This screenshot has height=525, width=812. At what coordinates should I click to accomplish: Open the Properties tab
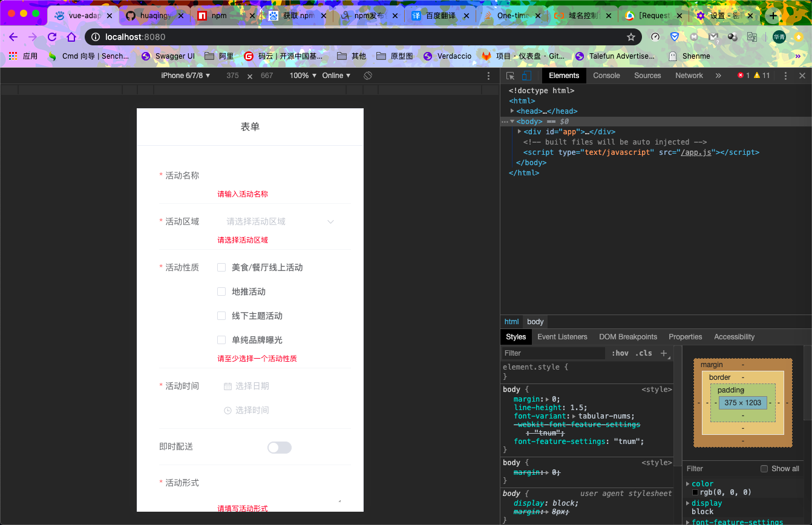pos(685,337)
